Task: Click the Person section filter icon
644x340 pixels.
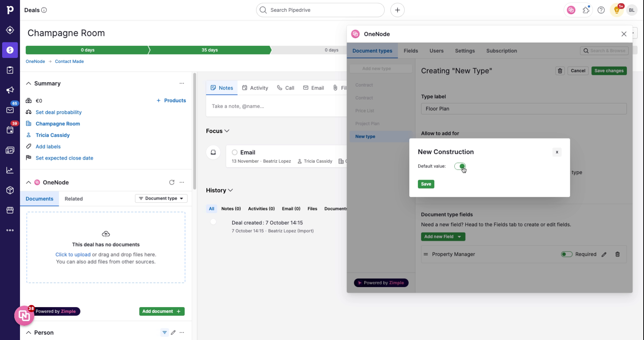Action: pyautogui.click(x=165, y=332)
